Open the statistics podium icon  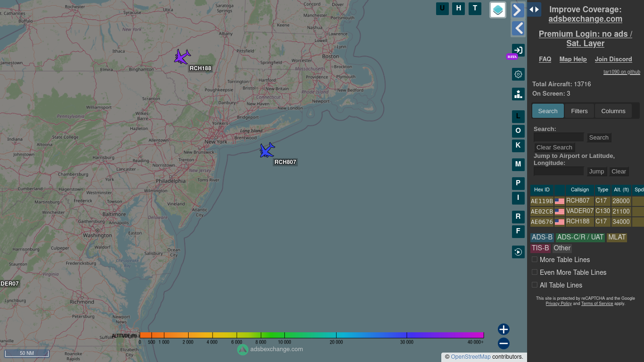click(518, 94)
